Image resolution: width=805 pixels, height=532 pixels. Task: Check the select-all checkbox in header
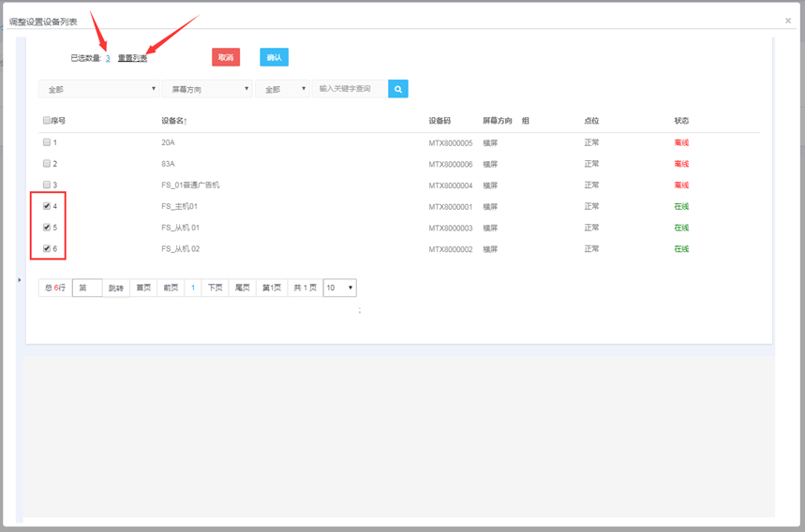[x=47, y=121]
